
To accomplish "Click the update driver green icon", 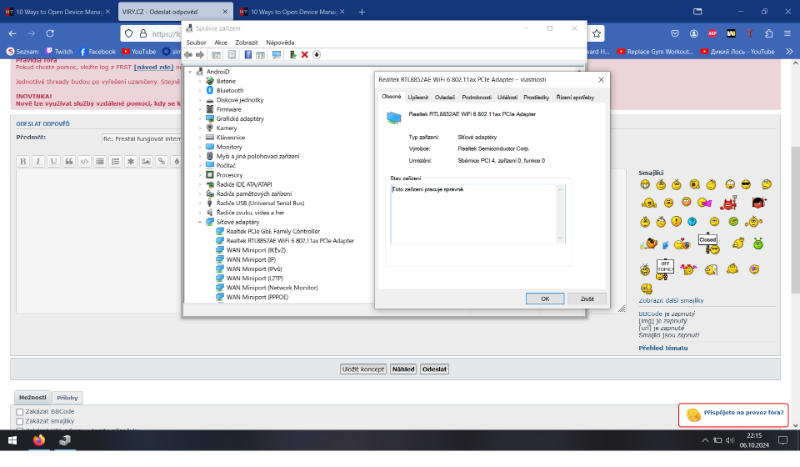I will (293, 55).
